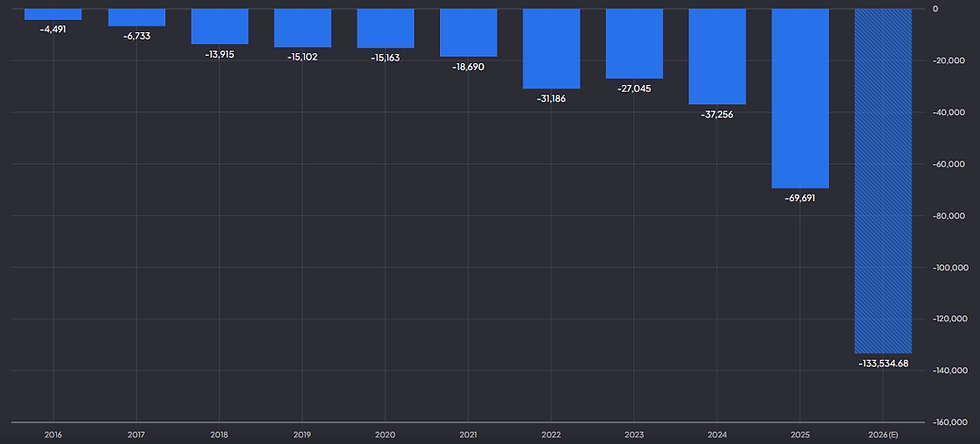The height and width of the screenshot is (444, 980).
Task: Click the 2016 bar in the chart
Action: pyautogui.click(x=53, y=14)
